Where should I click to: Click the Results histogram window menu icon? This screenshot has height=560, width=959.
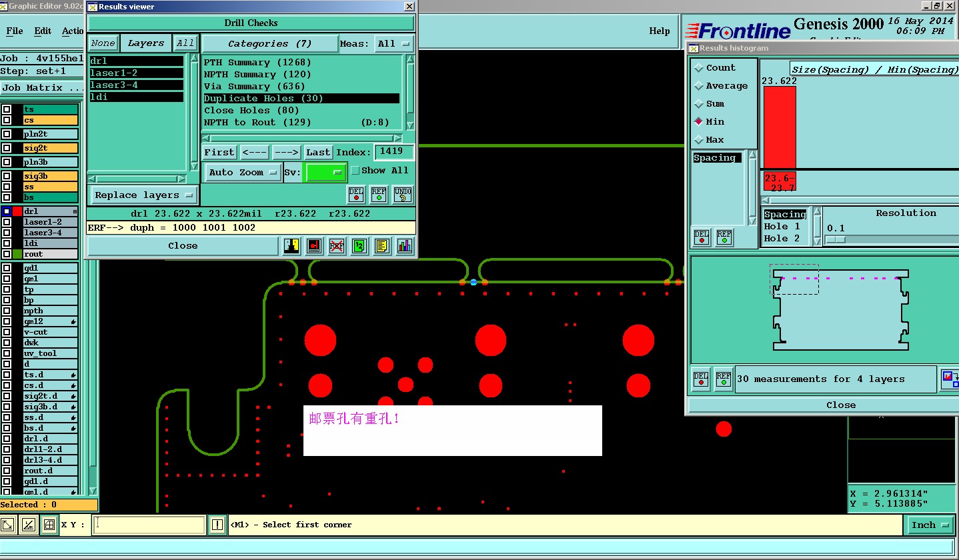point(694,48)
